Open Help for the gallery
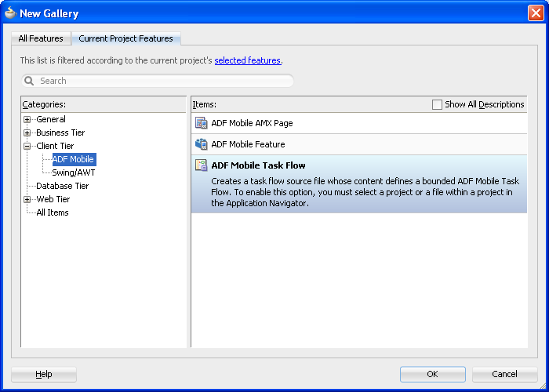Viewport: 549px width, 392px height. click(x=44, y=374)
